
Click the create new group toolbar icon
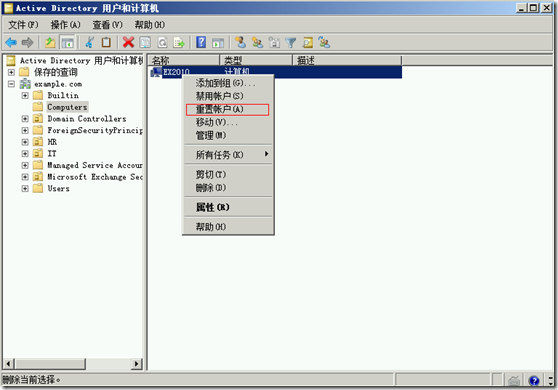coord(257,43)
